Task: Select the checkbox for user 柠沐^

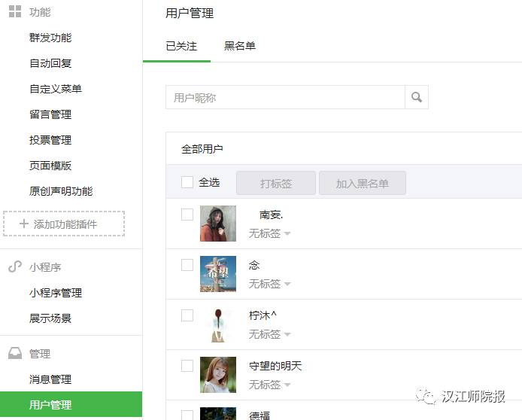Action: click(187, 315)
